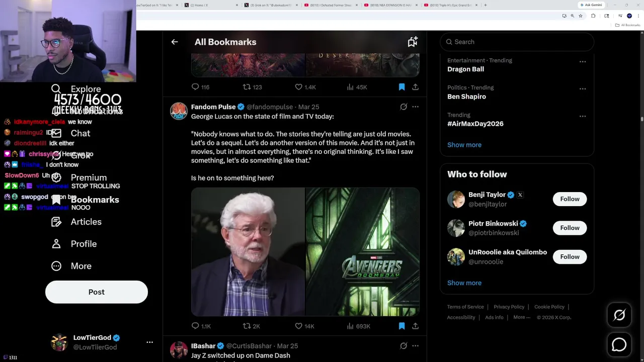Open Grok icon on Fandom Pulse post

coord(404,107)
